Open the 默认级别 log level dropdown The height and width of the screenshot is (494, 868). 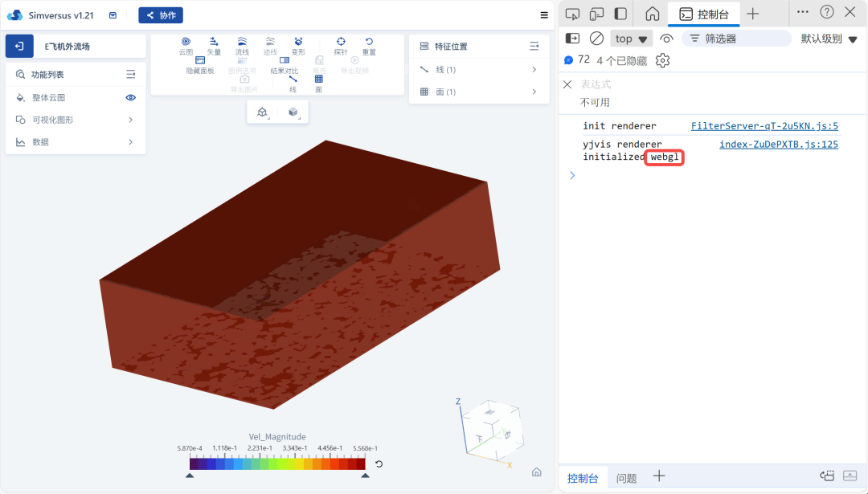[829, 39]
